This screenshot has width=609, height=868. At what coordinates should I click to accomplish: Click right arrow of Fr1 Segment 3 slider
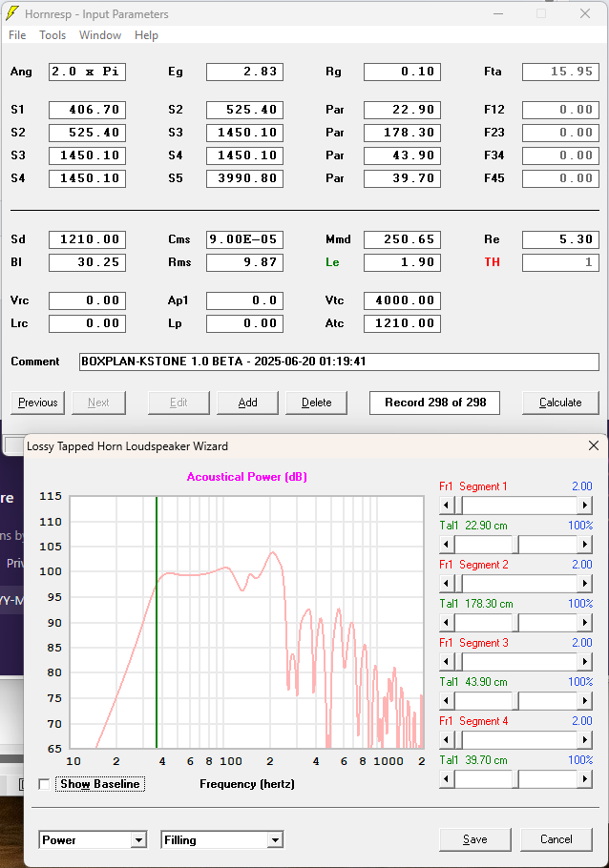(x=584, y=662)
